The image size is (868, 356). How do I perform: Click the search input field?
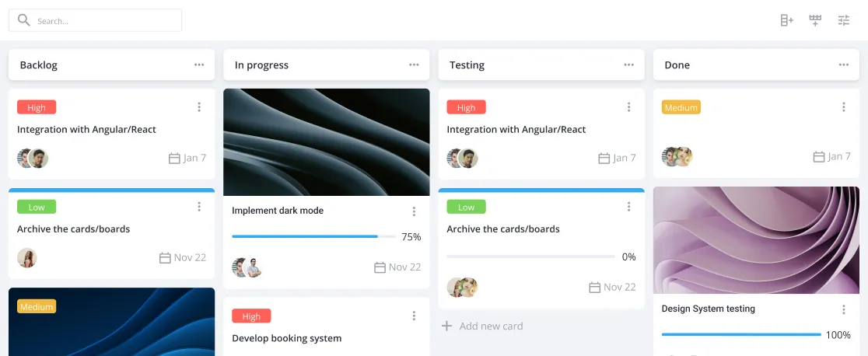[95, 20]
